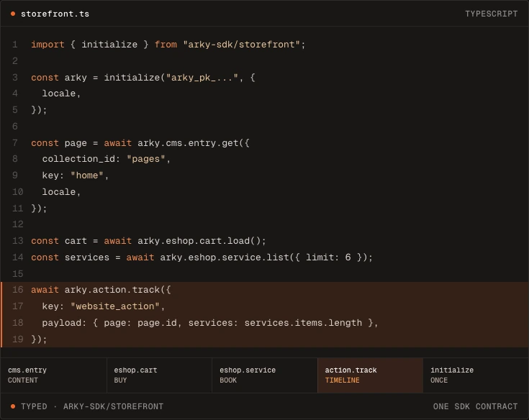
Task: Click line number 19 in the gutter
Action: (x=17, y=339)
